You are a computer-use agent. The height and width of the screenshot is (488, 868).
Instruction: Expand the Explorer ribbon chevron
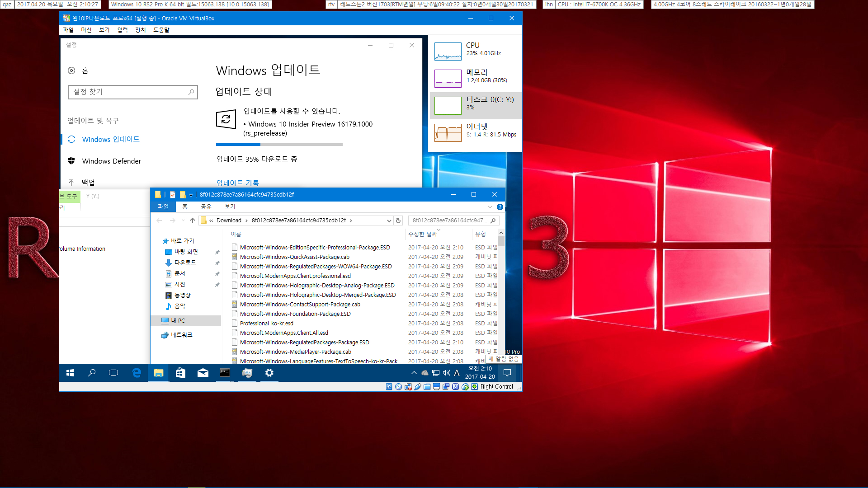point(490,207)
